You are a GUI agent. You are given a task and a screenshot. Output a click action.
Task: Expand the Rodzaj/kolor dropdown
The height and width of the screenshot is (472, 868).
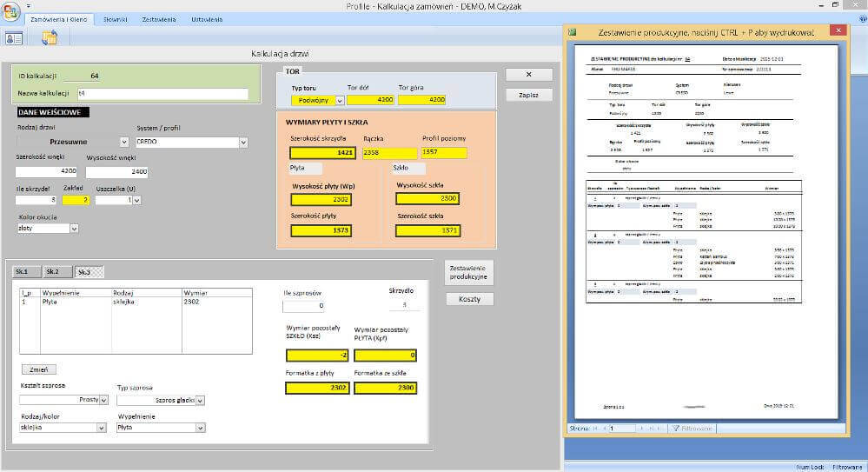tap(102, 428)
